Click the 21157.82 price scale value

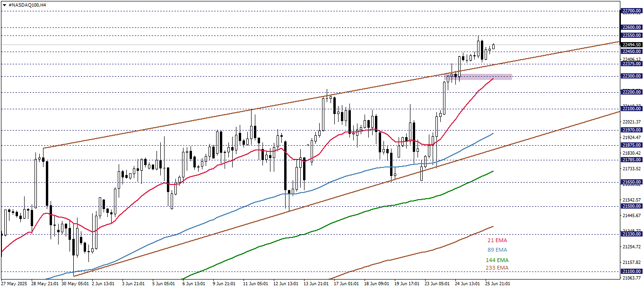click(x=632, y=262)
